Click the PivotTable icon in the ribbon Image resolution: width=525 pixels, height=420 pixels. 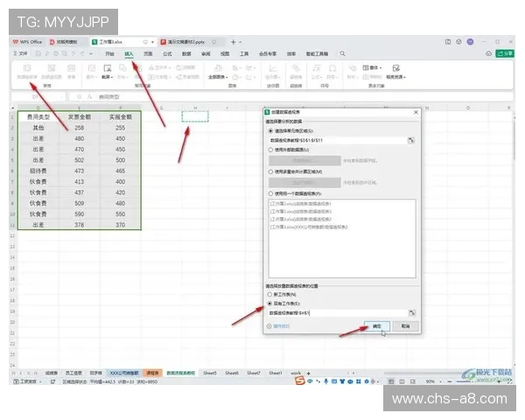pyautogui.click(x=27, y=69)
